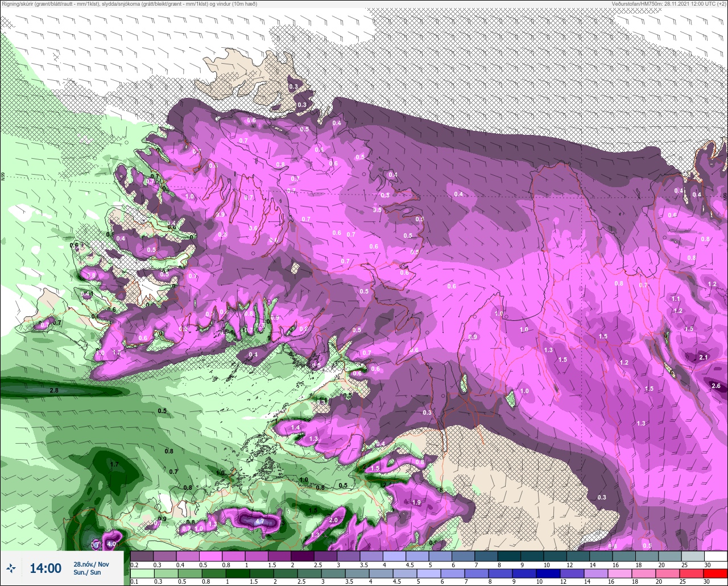Click the 2.8 precipitation value on the map
Image resolution: width=728 pixels, height=586 pixels.
[x=55, y=391]
